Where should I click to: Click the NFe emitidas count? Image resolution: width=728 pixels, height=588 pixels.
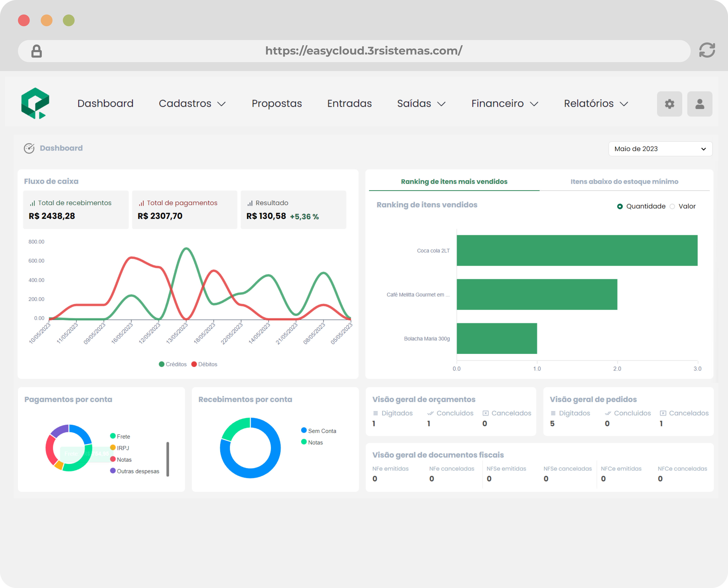tap(375, 479)
